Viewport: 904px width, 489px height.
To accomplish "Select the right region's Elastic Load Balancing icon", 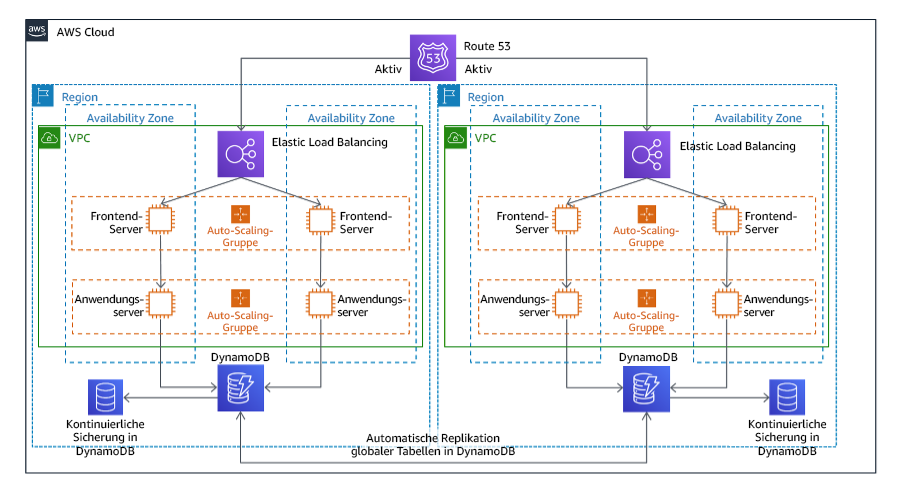I will pyautogui.click(x=647, y=155).
